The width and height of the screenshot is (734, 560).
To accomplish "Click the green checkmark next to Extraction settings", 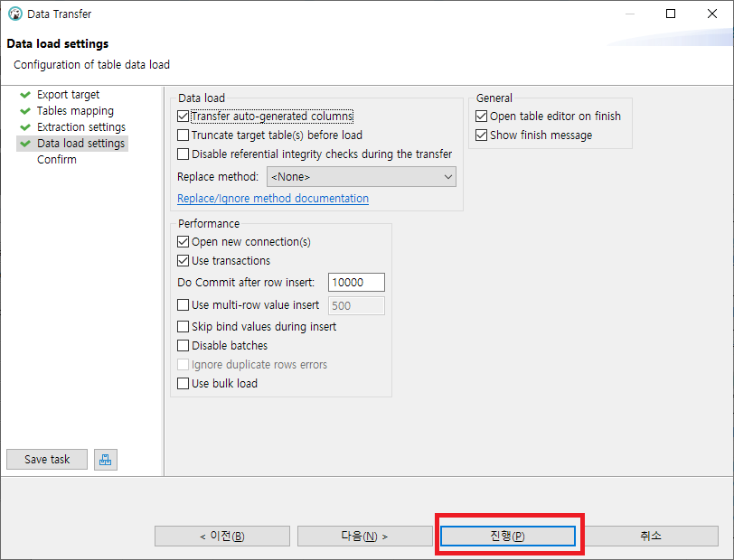I will click(x=25, y=127).
